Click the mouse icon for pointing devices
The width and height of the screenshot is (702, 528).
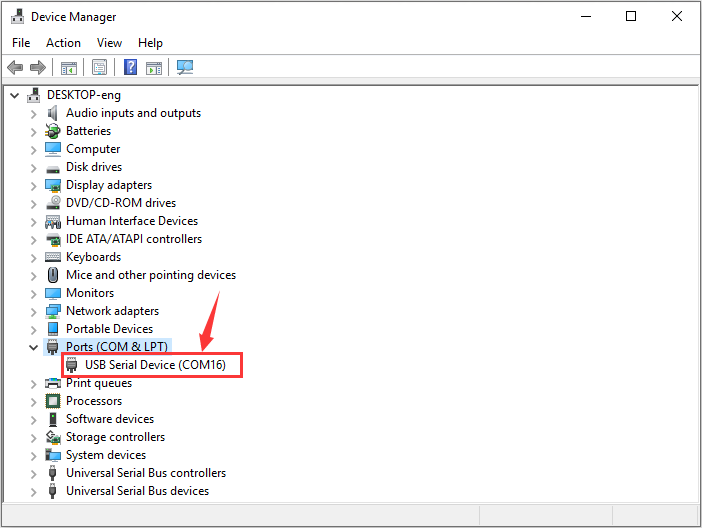(x=53, y=275)
